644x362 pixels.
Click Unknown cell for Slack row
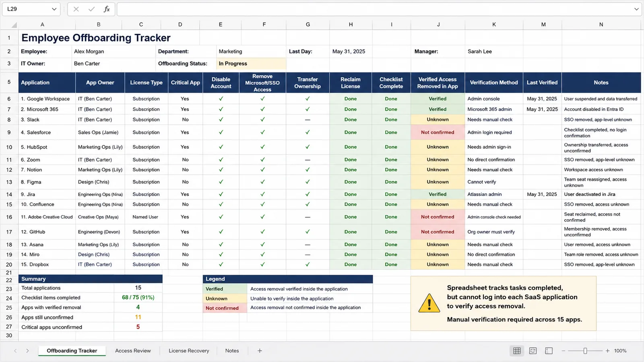(438, 119)
